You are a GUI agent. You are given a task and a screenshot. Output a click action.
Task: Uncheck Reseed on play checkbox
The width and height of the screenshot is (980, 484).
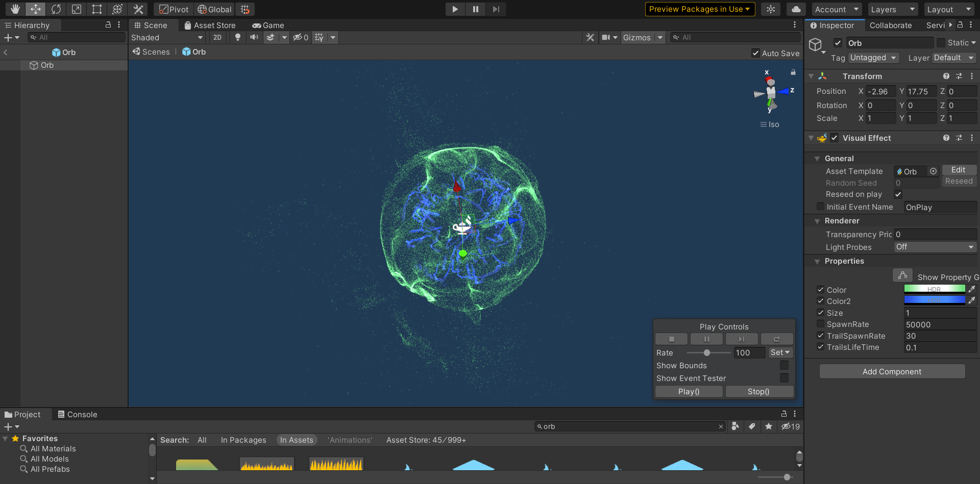(x=898, y=194)
